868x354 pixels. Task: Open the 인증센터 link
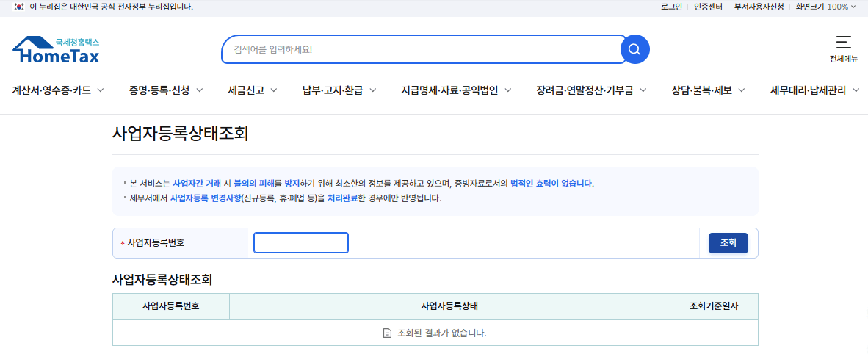coord(709,7)
